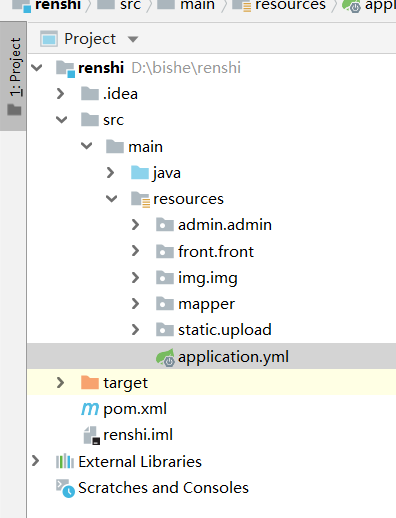Click the renshi.iml module file icon

coord(91,435)
